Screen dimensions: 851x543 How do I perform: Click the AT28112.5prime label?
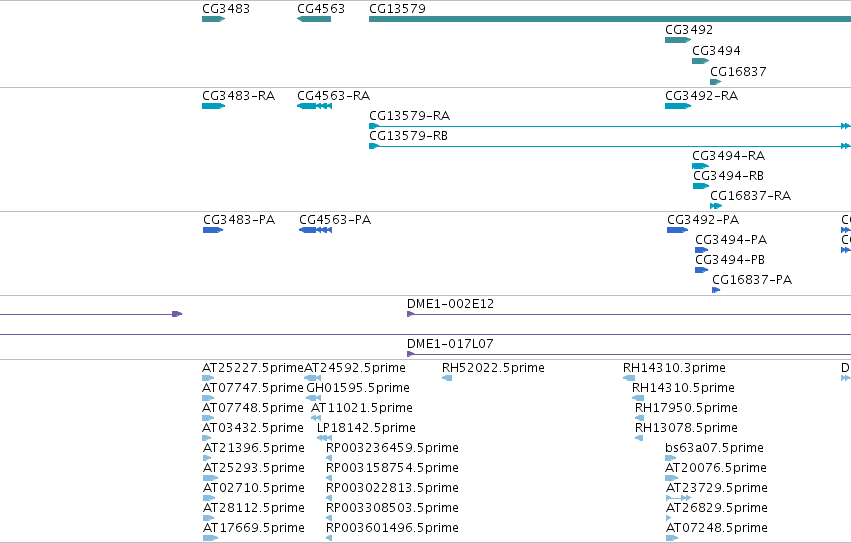click(x=253, y=508)
